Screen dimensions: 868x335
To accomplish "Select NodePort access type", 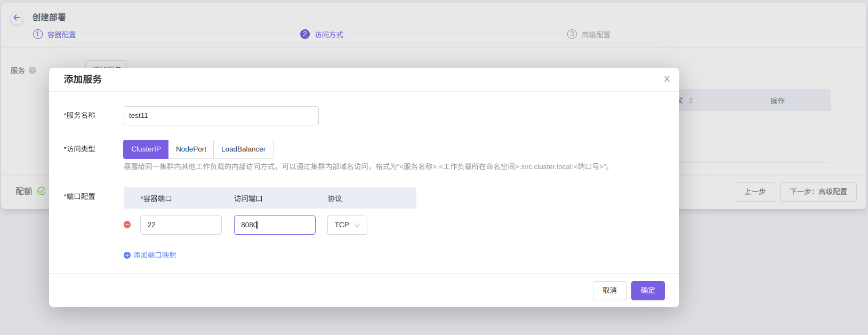I will [191, 149].
